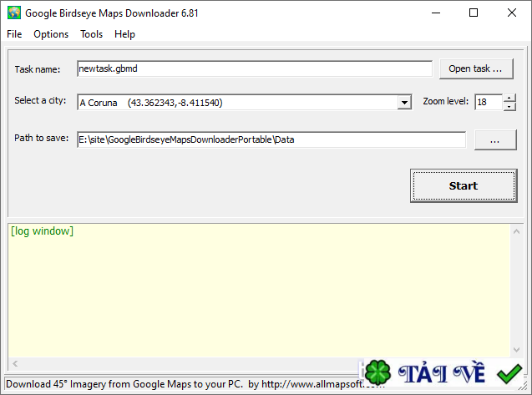The image size is (532, 395).
Task: Click the app globe icon in title bar
Action: point(14,13)
